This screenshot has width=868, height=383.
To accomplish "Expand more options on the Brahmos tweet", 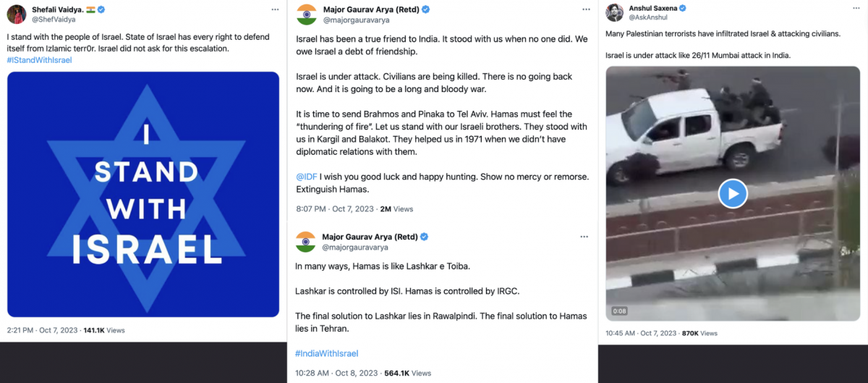I will [x=584, y=9].
